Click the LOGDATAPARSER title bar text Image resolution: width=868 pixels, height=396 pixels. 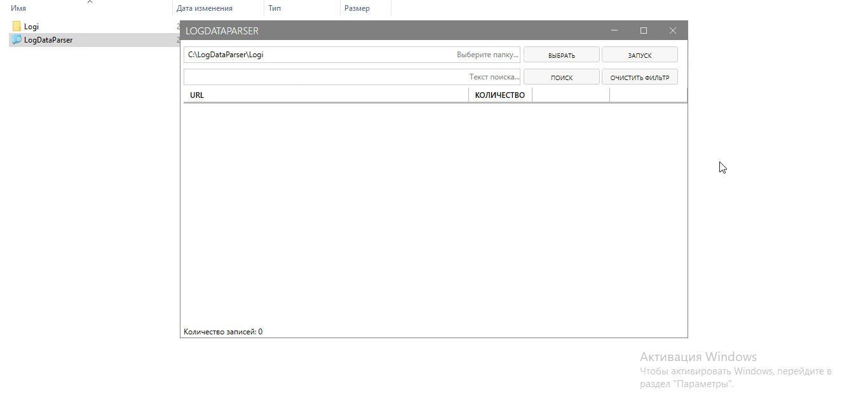(222, 31)
